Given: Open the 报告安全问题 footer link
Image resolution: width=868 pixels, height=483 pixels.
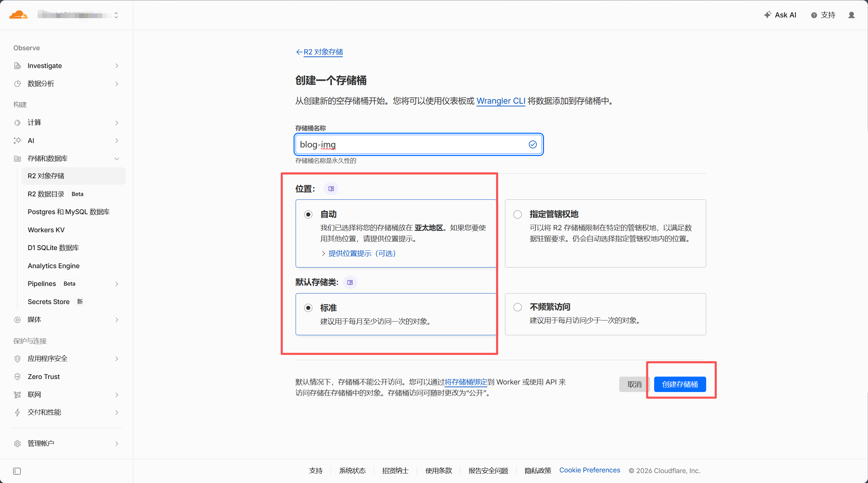Looking at the screenshot, I should pos(488,471).
